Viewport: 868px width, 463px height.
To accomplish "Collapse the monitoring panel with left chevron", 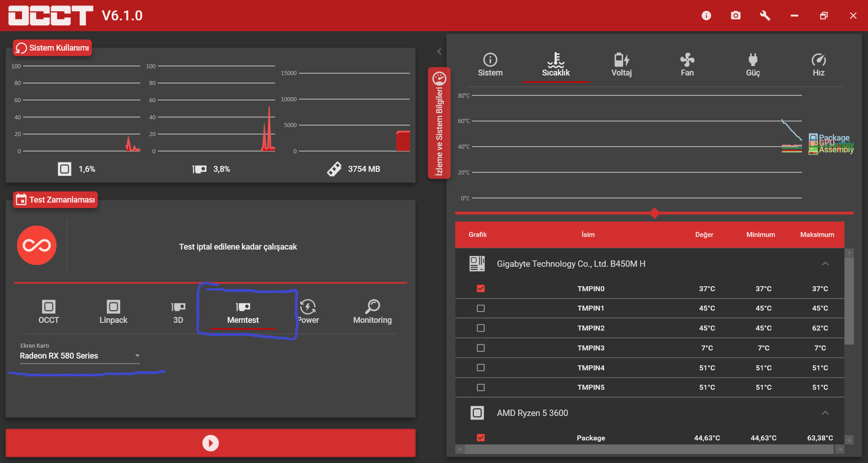I will [439, 52].
